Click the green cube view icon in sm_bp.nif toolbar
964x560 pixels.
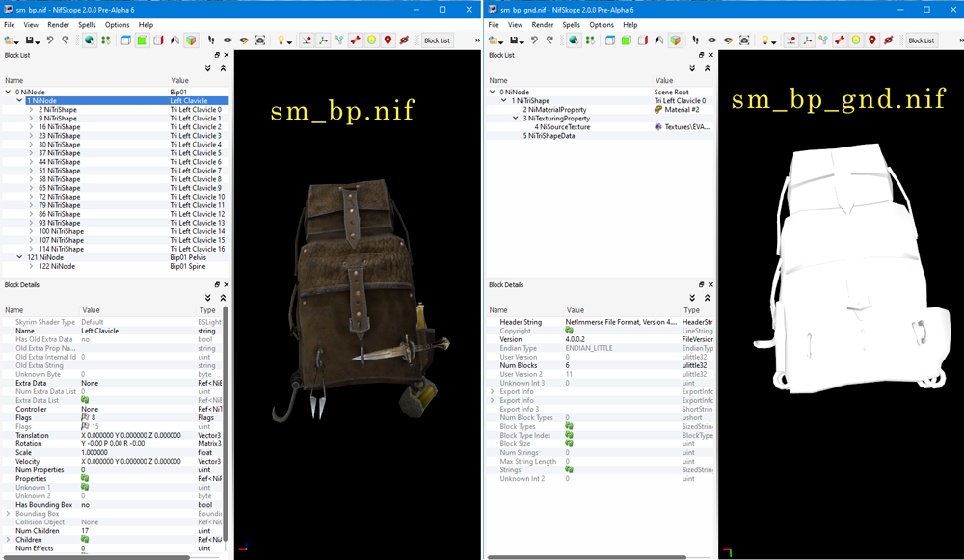[141, 40]
